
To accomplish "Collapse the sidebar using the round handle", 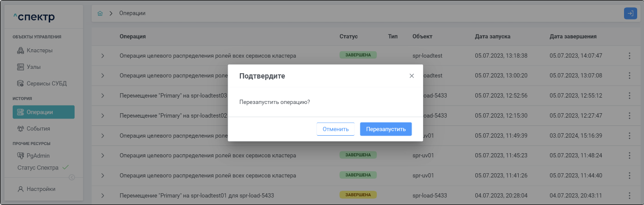I will [72, 177].
